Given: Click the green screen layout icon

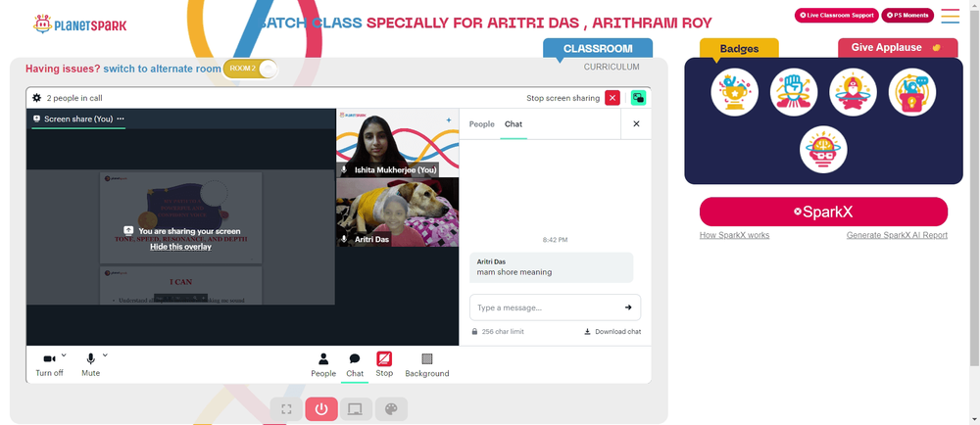Looking at the screenshot, I should [x=638, y=98].
